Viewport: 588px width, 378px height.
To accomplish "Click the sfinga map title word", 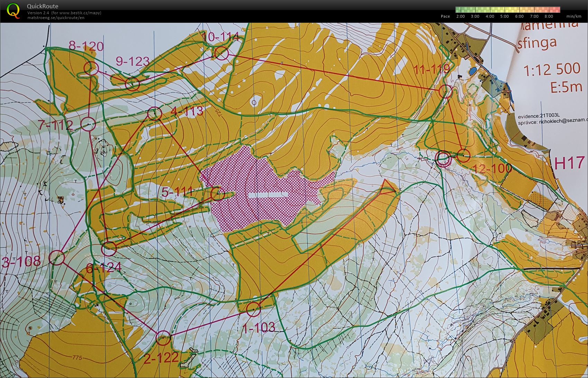I will pos(537,43).
